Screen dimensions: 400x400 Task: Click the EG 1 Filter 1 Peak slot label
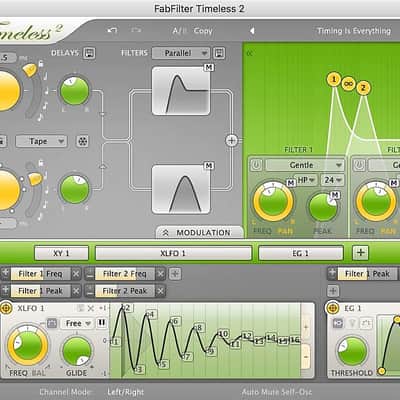click(367, 274)
